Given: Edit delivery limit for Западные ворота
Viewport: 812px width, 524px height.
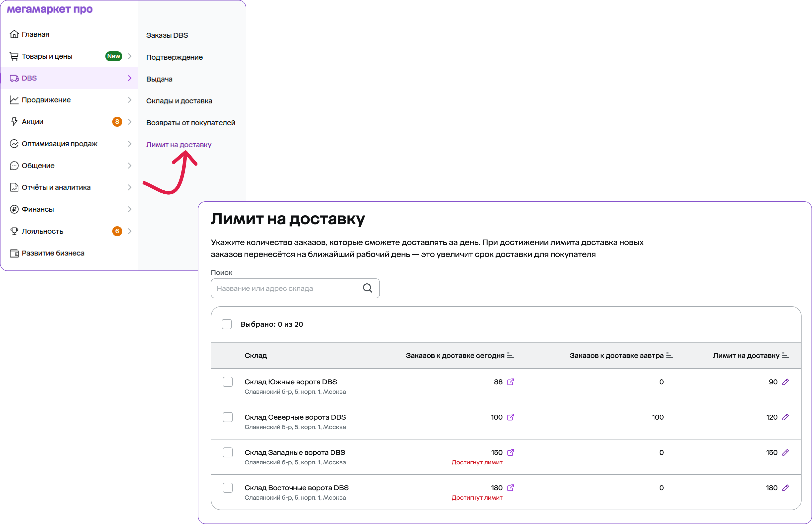Looking at the screenshot, I should coord(785,453).
